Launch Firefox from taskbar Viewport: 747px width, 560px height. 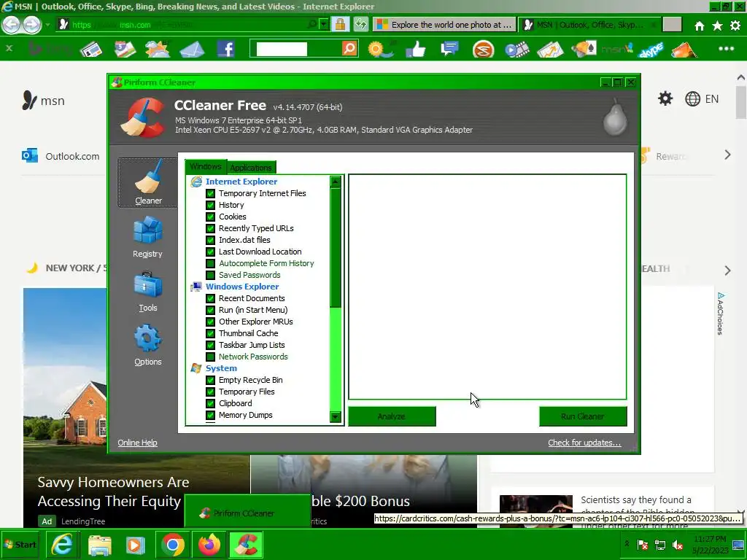(x=209, y=544)
